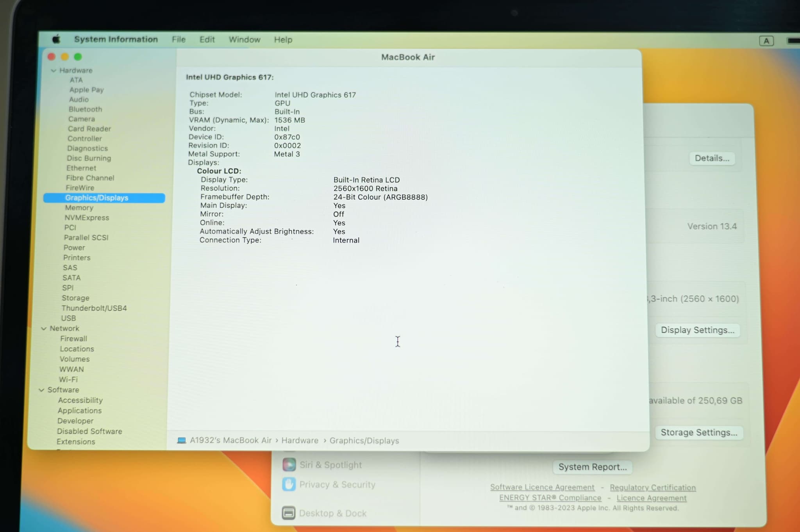The image size is (800, 532).
Task: Select Audio in sidebar
Action: (x=79, y=100)
